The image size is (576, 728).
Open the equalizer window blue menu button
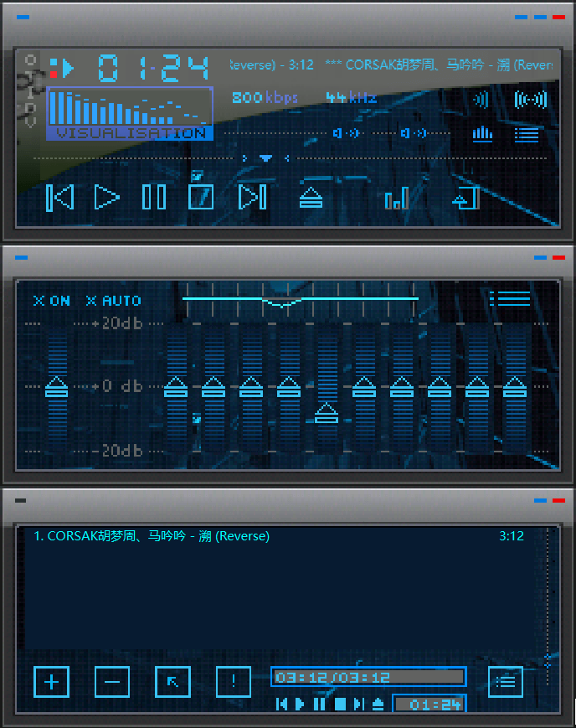22,258
